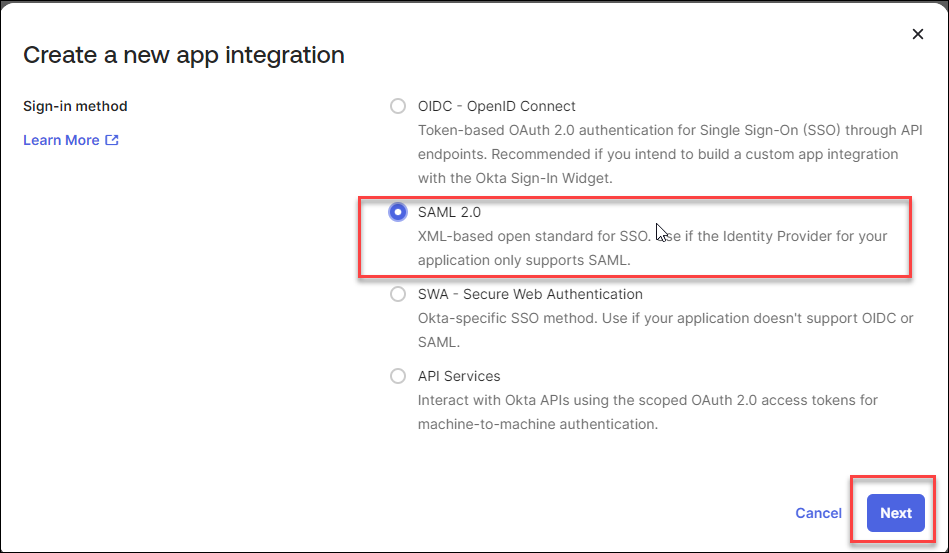Click the 'Interact with Okta APIs' description
The width and height of the screenshot is (949, 553).
pyautogui.click(x=647, y=400)
